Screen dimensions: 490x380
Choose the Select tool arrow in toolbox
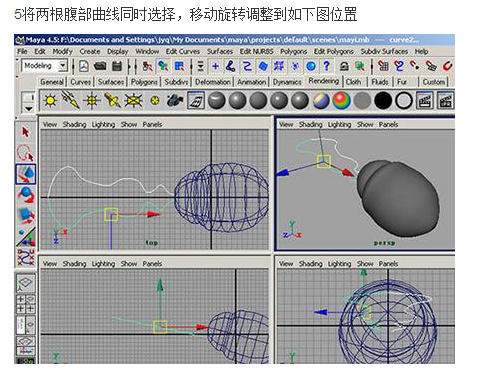(25, 132)
